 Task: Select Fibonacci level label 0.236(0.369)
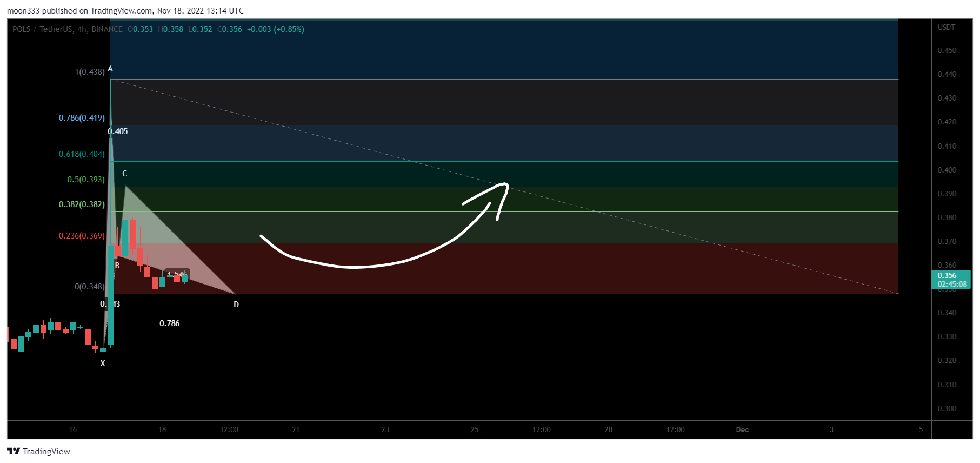pos(82,236)
